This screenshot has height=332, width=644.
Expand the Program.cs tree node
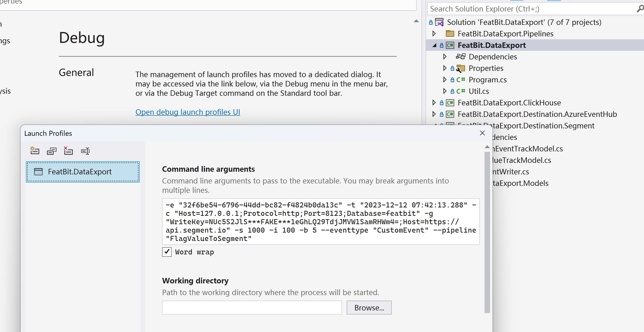[445, 80]
